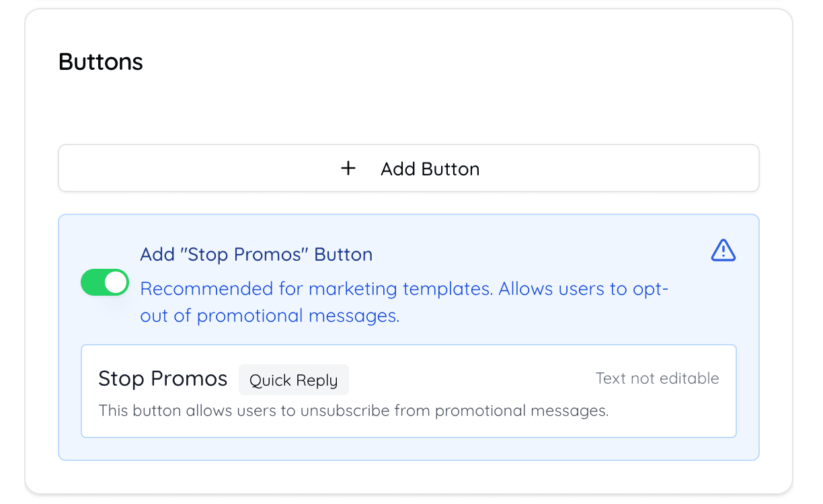Expand the Stop Promos button card

(409, 391)
